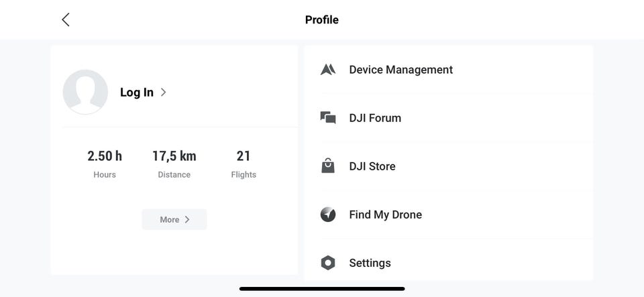Open the Settings menu entry
This screenshot has width=644, height=297.
click(370, 263)
